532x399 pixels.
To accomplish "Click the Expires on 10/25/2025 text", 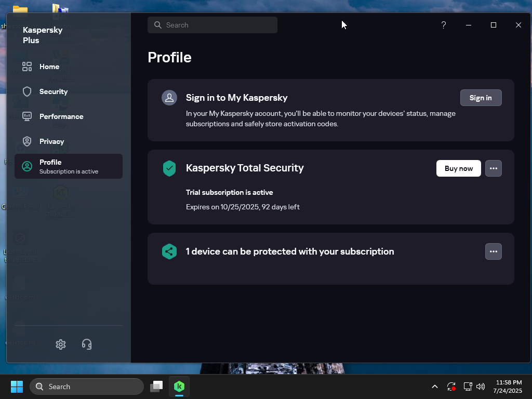I will tap(243, 207).
